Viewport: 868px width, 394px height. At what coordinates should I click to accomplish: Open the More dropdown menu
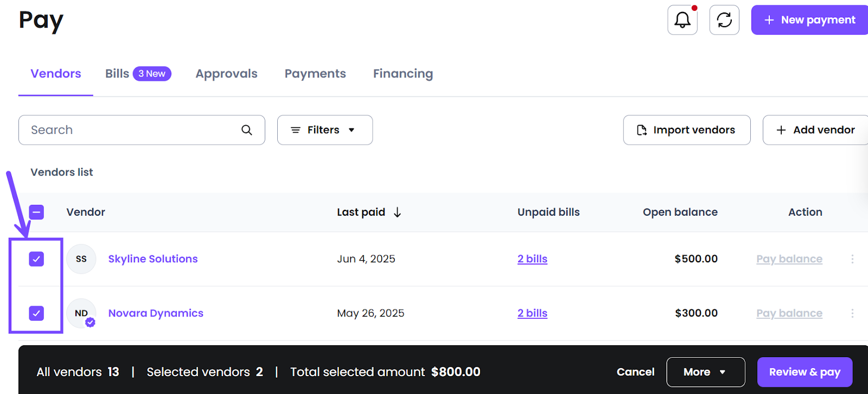[x=705, y=372]
